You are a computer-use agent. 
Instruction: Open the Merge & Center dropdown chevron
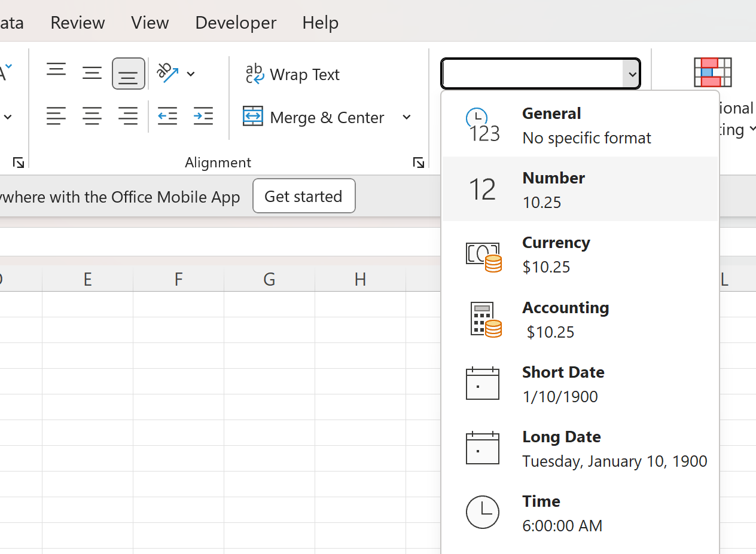coord(407,117)
